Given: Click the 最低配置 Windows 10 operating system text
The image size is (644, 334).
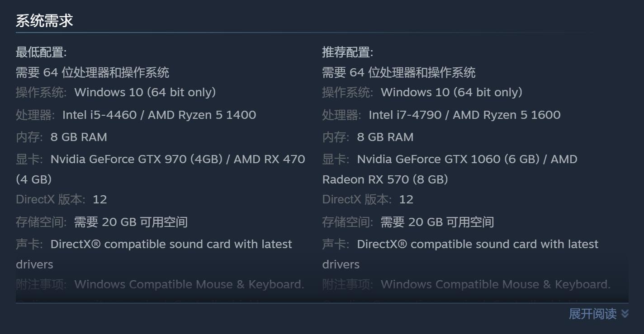Looking at the screenshot, I should click(x=145, y=92).
